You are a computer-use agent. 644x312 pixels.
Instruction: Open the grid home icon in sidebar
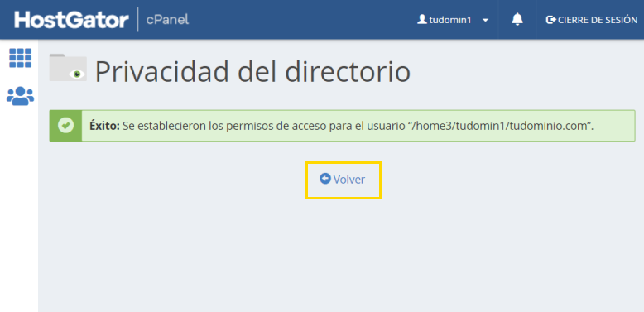point(20,58)
